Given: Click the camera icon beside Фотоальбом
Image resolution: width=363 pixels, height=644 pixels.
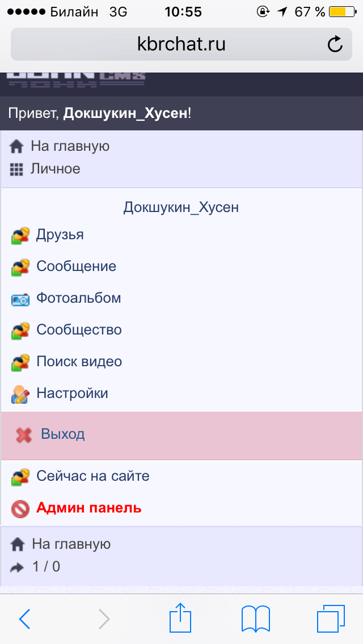Looking at the screenshot, I should click(x=20, y=299).
